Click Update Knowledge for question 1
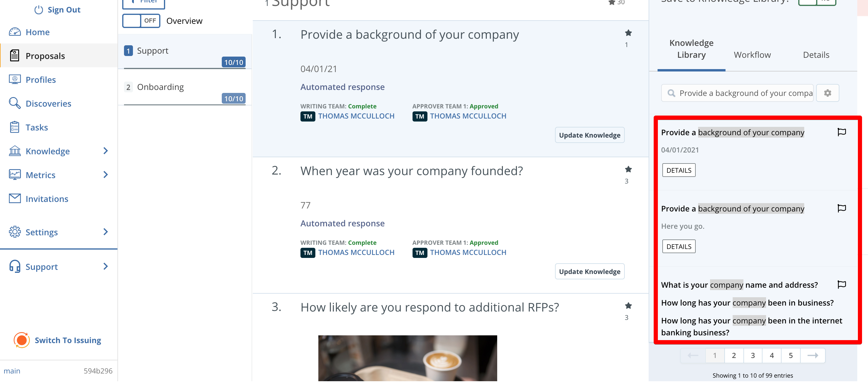Image resolution: width=868 pixels, height=383 pixels. point(589,135)
